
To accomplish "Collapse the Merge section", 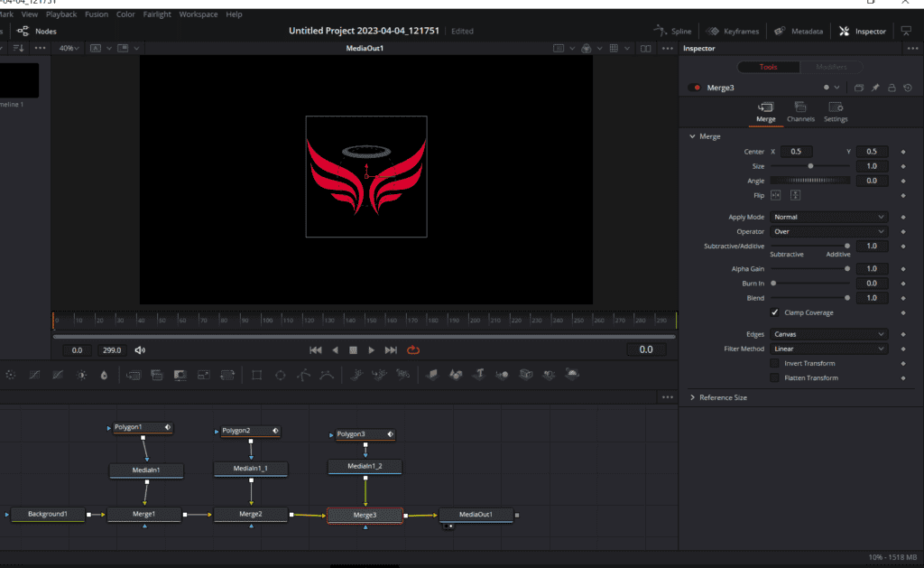I will 692,136.
